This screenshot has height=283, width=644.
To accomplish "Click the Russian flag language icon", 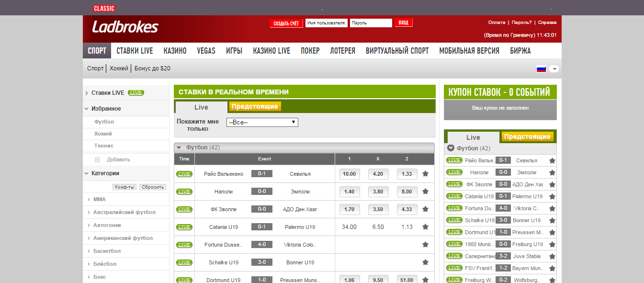I will (x=541, y=69).
